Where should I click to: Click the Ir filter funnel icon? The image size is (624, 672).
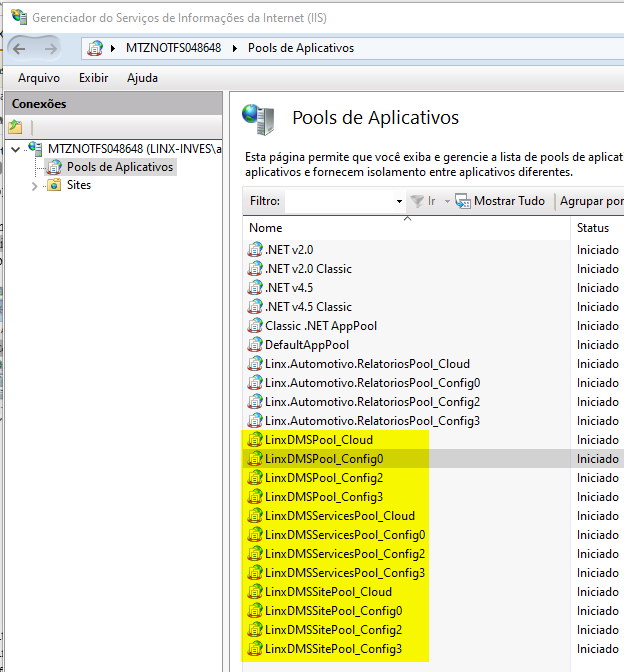pyautogui.click(x=417, y=201)
